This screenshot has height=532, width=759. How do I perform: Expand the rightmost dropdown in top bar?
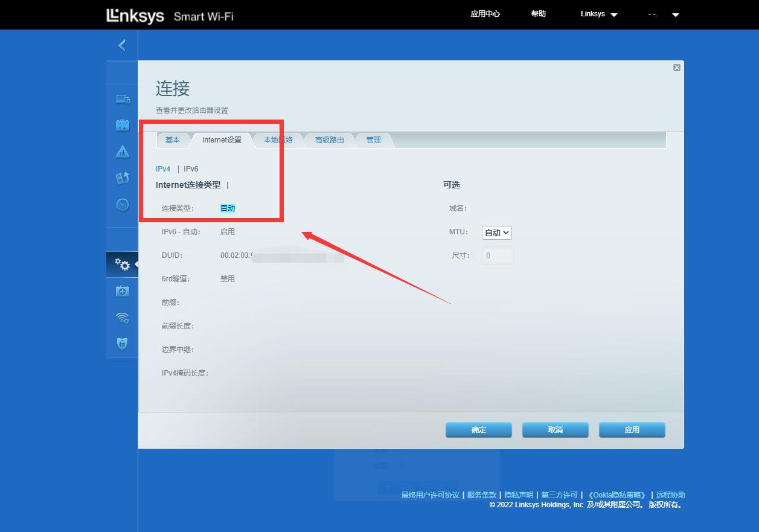675,14
